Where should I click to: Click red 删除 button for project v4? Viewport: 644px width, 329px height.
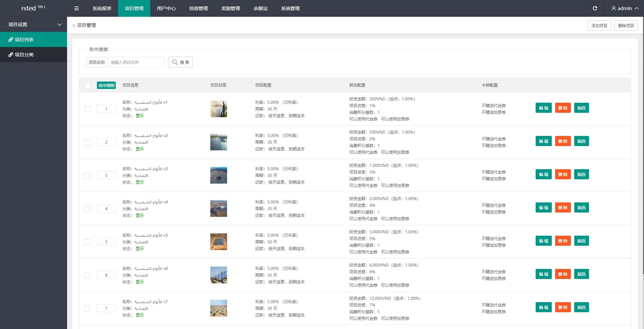point(562,208)
